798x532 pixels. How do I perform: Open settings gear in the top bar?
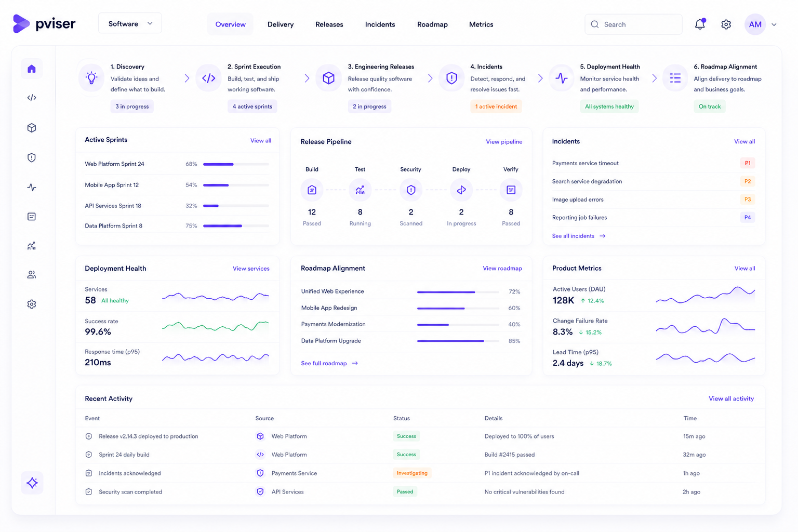click(726, 24)
